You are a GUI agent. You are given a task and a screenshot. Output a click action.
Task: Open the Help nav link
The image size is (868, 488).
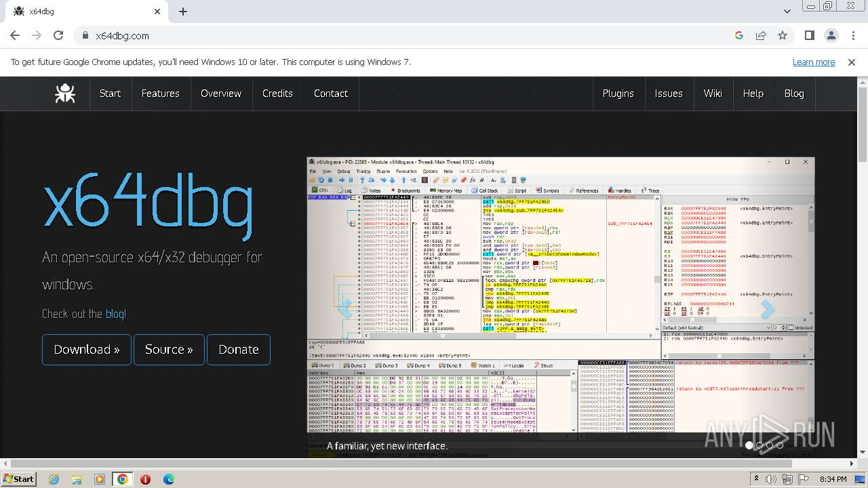click(753, 94)
